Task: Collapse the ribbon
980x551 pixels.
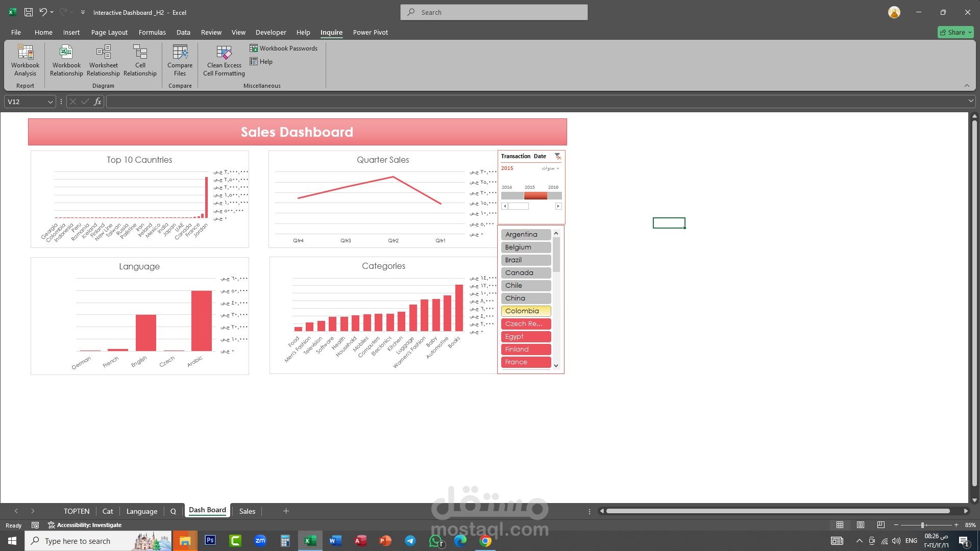Action: click(967, 86)
